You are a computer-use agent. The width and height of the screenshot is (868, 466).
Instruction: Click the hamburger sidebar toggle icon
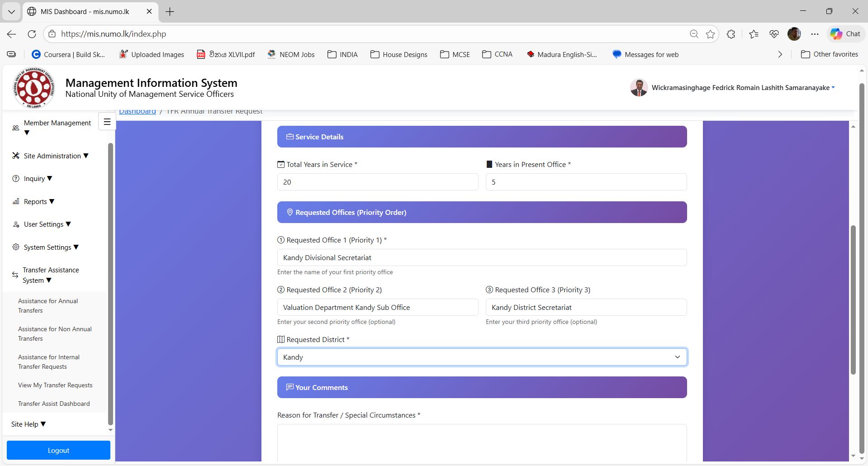pyautogui.click(x=107, y=122)
